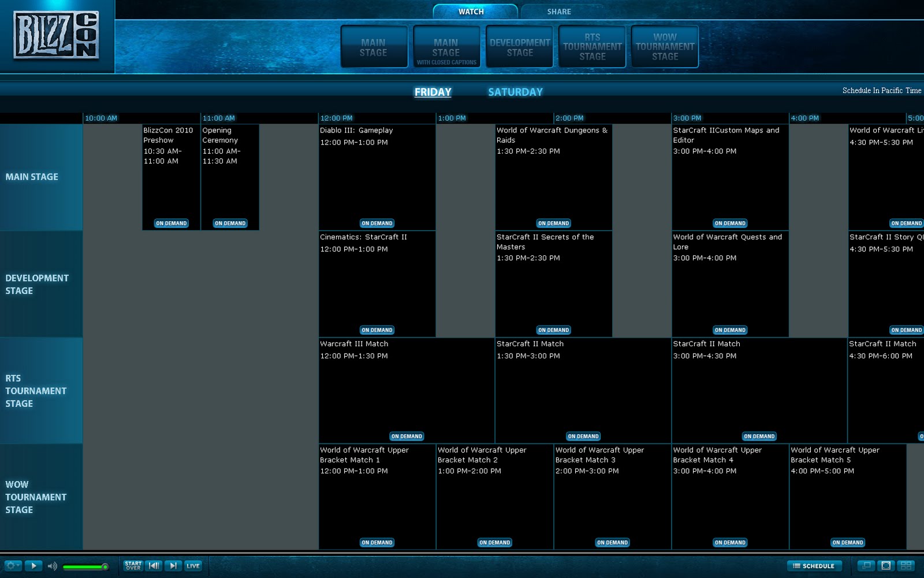Click the Schedule In Pacific Time note

pyautogui.click(x=882, y=91)
